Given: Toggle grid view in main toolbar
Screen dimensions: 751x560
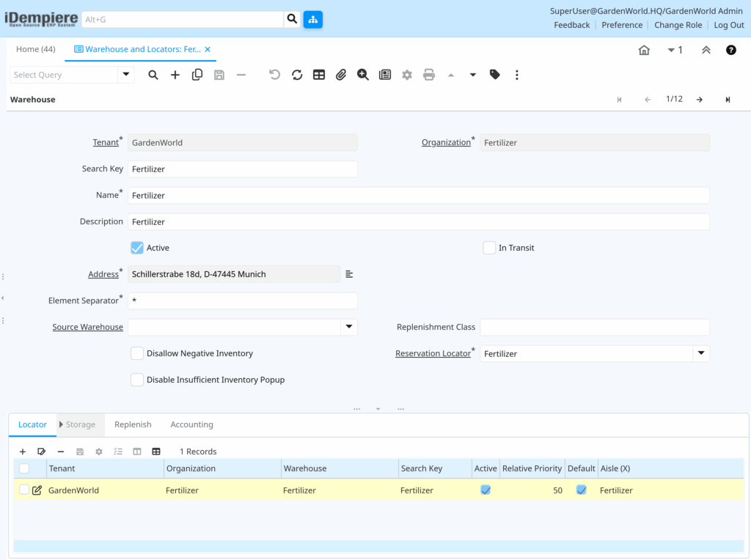Looking at the screenshot, I should (x=319, y=75).
